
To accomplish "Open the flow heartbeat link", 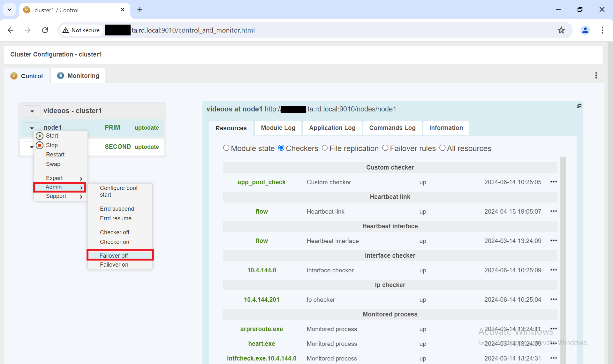I will pos(261,211).
